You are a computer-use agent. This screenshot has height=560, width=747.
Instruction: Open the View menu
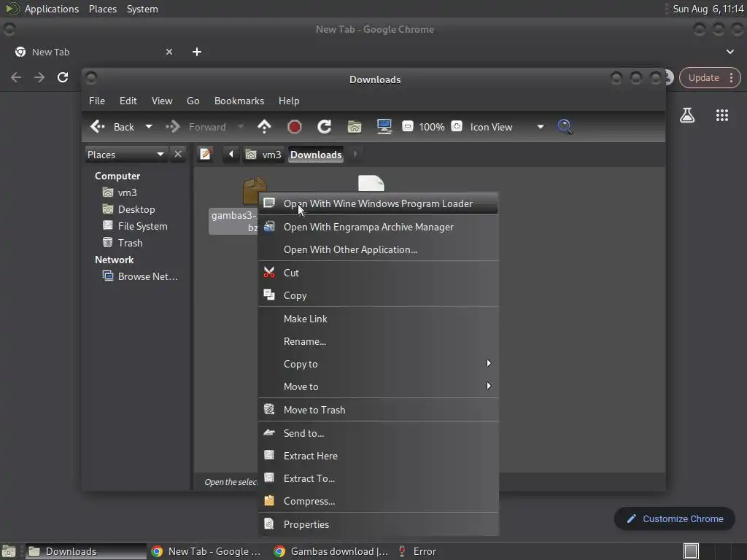click(162, 101)
